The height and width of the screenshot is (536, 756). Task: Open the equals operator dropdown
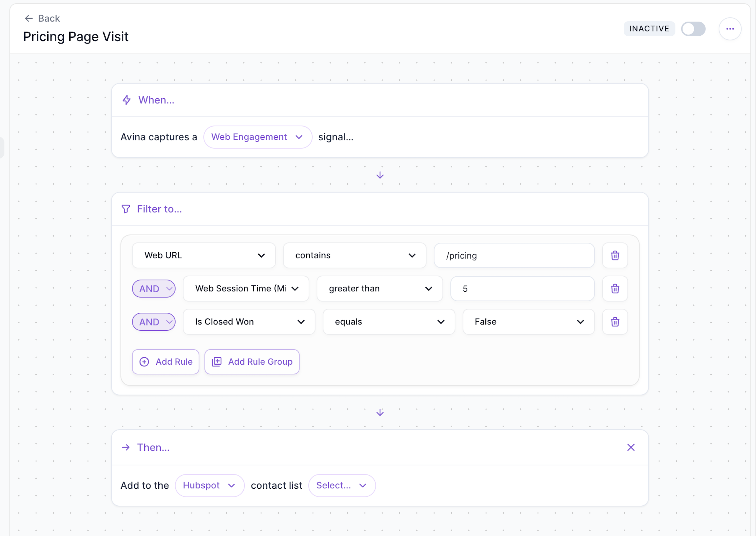tap(389, 322)
